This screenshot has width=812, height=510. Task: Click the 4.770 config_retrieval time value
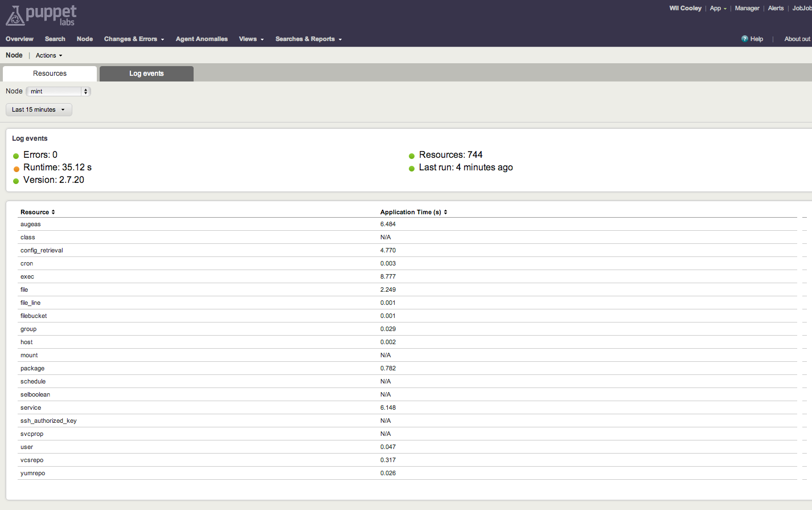click(388, 250)
